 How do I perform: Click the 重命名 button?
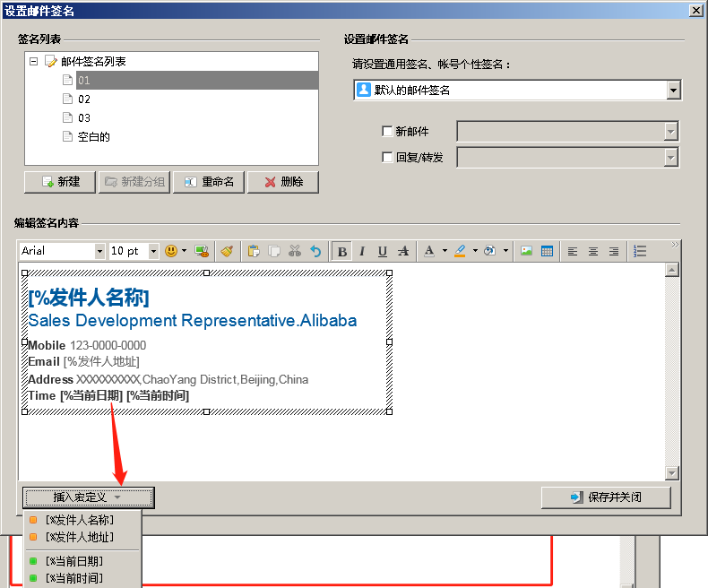[x=209, y=182]
